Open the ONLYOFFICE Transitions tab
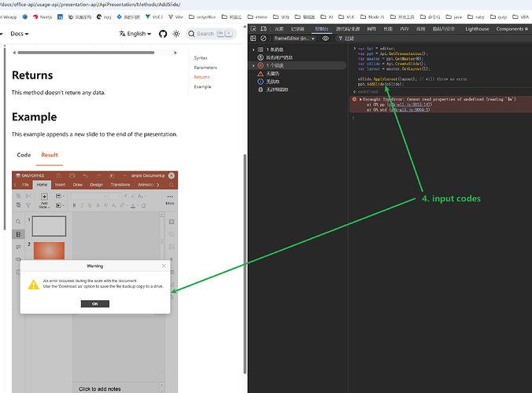Screen dimensions: 532x393 coord(120,185)
